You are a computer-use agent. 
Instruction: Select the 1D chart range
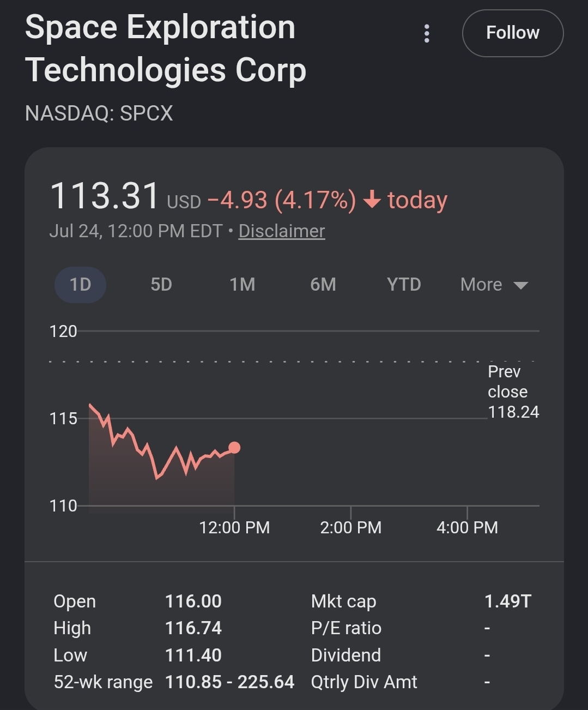pos(80,285)
